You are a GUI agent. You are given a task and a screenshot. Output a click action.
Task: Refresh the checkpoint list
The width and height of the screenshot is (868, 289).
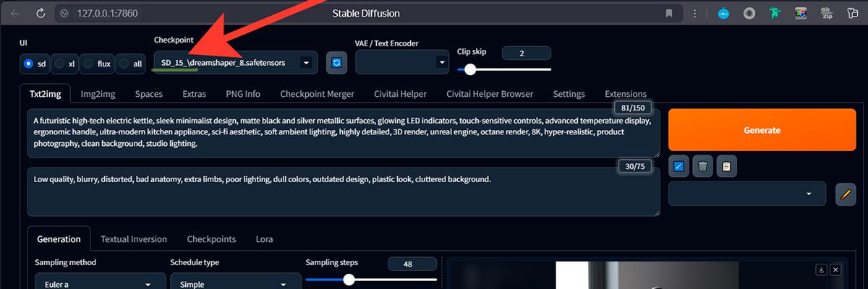click(x=336, y=63)
